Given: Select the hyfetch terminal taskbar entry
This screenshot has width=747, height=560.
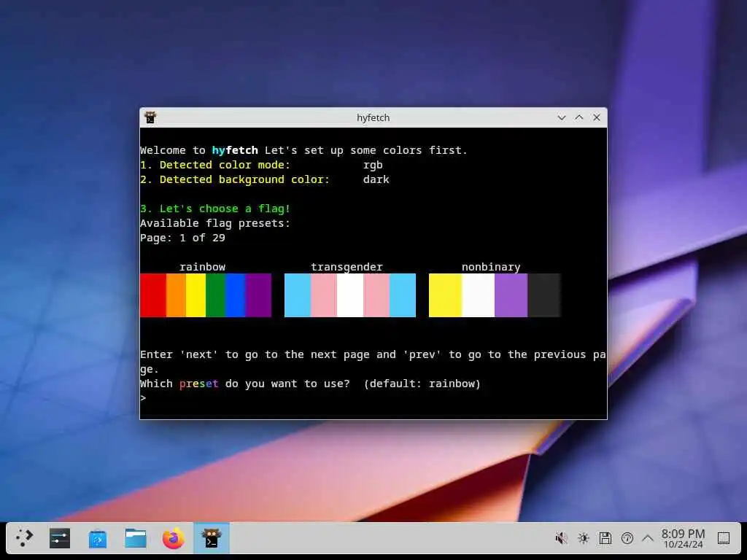Looking at the screenshot, I should (212, 538).
